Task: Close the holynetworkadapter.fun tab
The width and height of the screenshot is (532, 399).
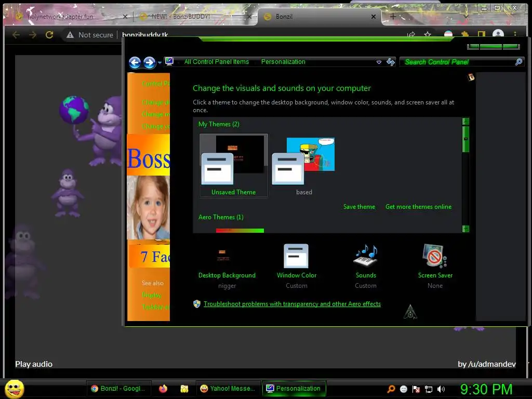Action: coord(125,16)
